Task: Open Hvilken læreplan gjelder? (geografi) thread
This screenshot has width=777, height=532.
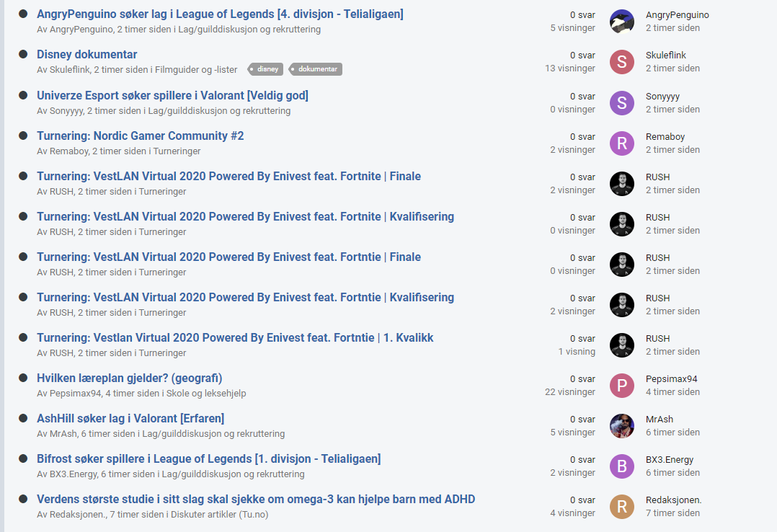Action: point(129,378)
